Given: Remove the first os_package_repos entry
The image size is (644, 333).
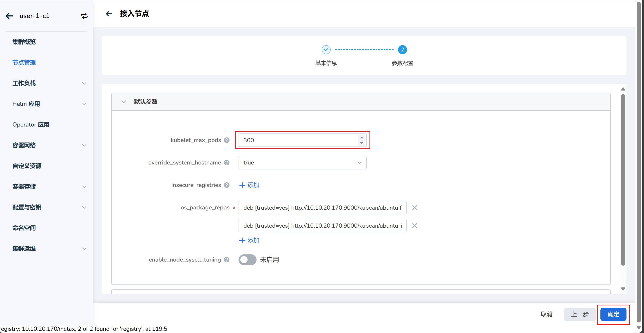Looking at the screenshot, I should coord(414,207).
